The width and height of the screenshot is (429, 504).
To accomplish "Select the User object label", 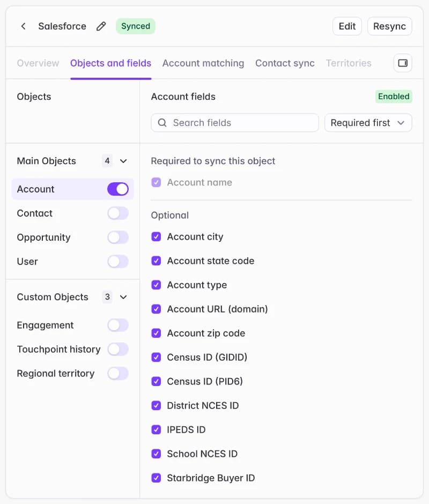I will tap(27, 261).
